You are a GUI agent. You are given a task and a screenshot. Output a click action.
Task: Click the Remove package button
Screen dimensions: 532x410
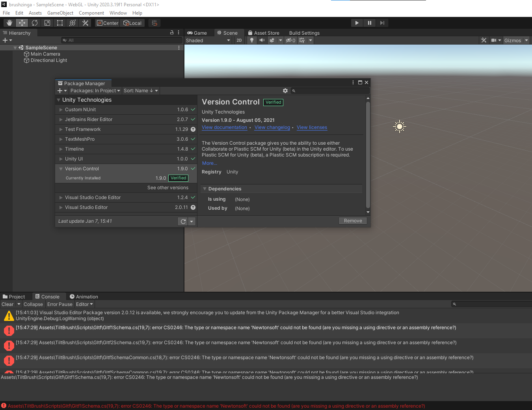[x=353, y=221]
